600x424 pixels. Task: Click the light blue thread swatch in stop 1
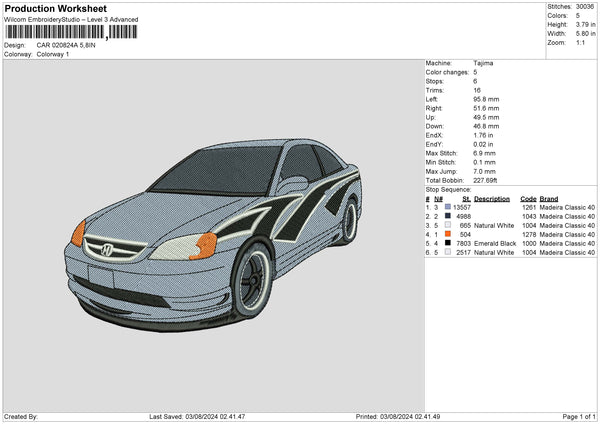tap(449, 207)
